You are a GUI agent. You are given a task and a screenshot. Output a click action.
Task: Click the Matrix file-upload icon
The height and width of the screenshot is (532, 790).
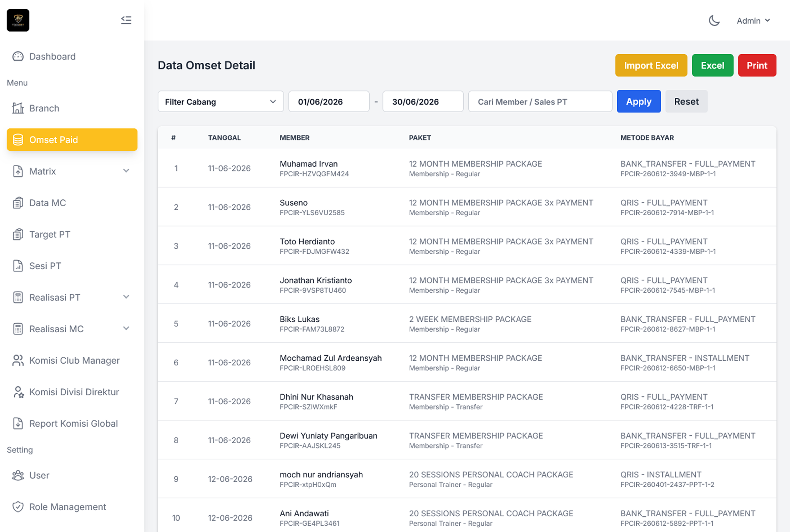(18, 171)
